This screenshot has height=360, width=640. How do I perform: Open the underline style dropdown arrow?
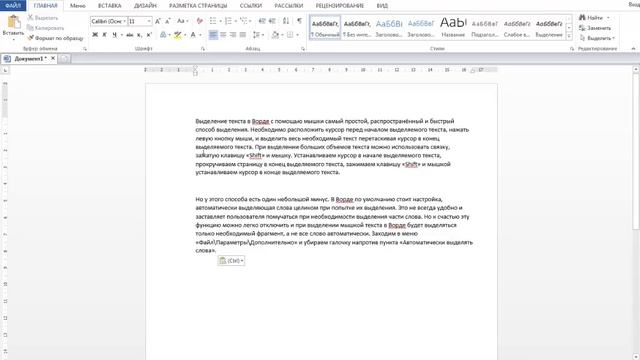pos(121,35)
